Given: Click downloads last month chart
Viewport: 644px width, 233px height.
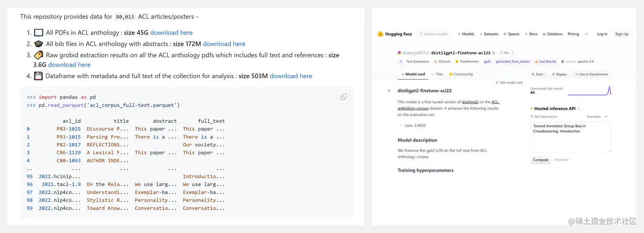Looking at the screenshot, I should 589,90.
